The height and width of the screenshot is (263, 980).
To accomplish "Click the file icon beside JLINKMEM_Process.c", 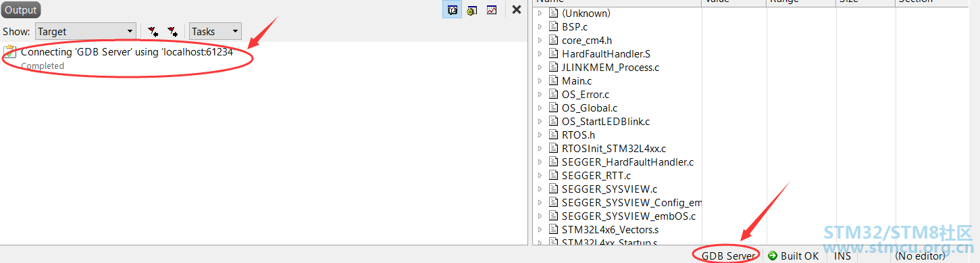I will tap(553, 67).
